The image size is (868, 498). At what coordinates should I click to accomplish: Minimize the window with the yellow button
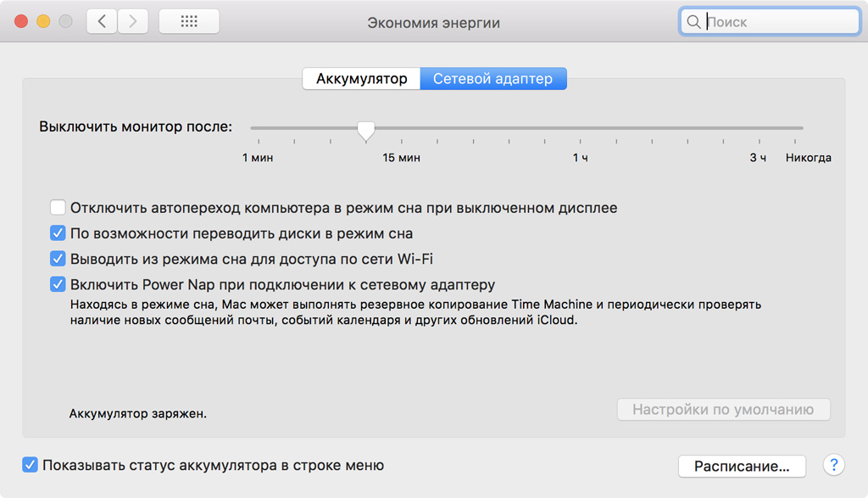click(x=43, y=22)
